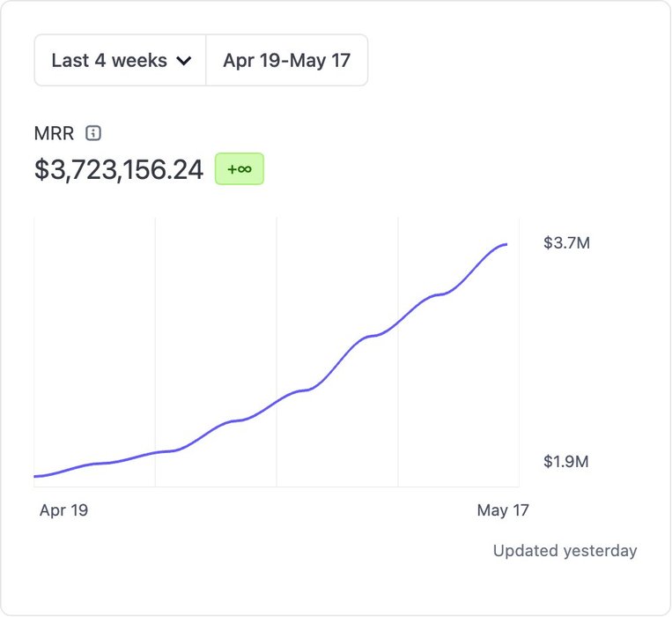
Task: Open the Apr 19-May 17 date range picker
Action: 286,61
